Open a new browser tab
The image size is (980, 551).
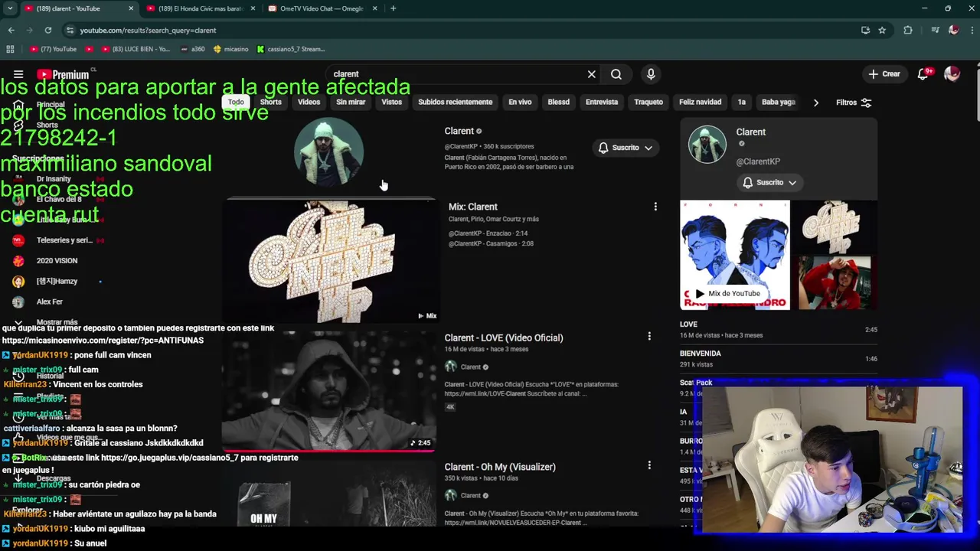coord(393,8)
